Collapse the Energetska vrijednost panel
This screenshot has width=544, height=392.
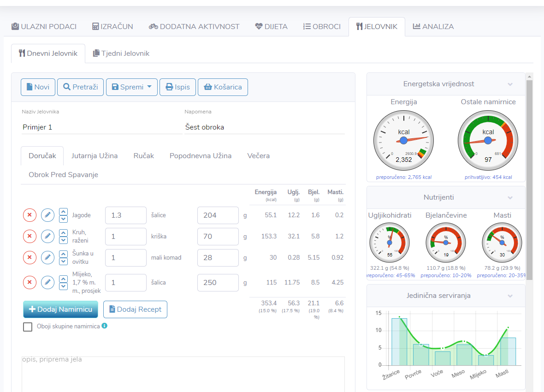click(510, 84)
